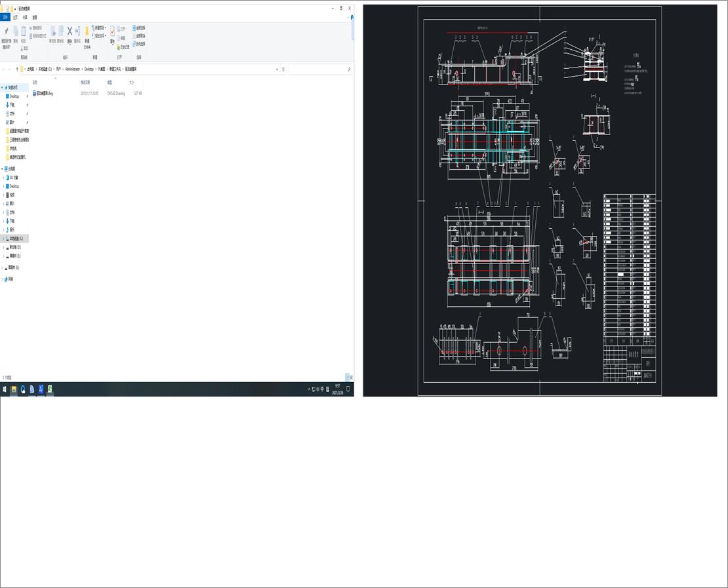
Task: Click Administrator in the address breadcrumb
Action: tap(72, 69)
